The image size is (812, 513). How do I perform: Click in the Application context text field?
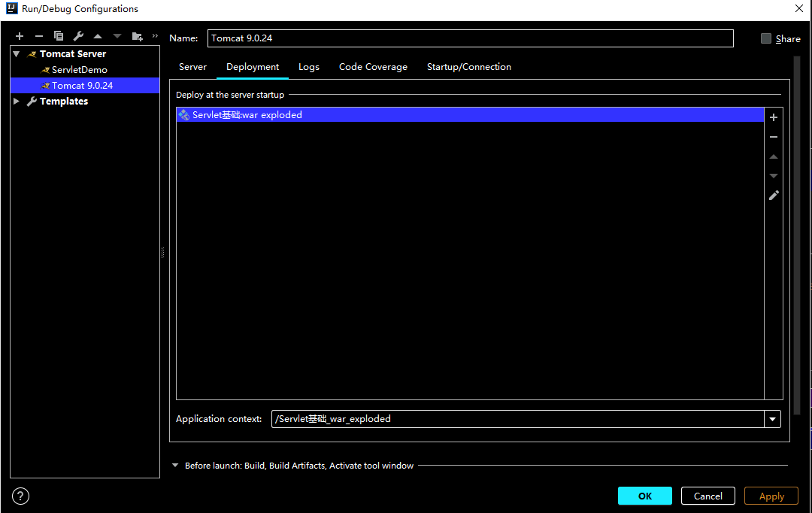coord(518,419)
